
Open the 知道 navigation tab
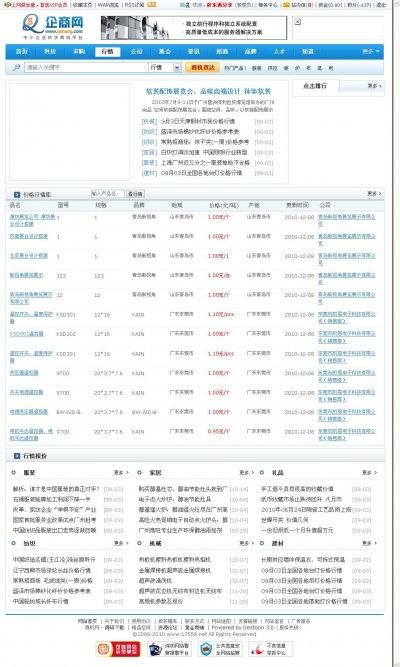click(x=308, y=51)
